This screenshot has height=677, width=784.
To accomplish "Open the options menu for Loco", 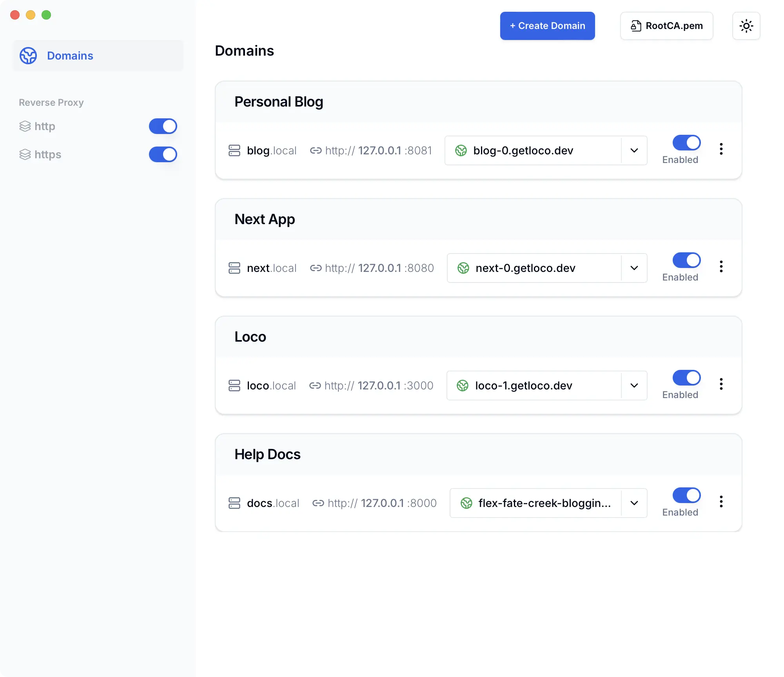I will (x=721, y=384).
